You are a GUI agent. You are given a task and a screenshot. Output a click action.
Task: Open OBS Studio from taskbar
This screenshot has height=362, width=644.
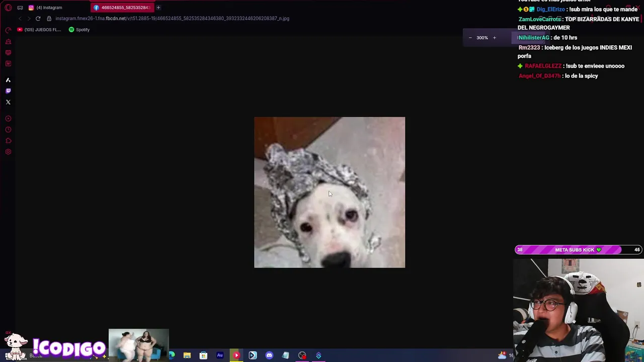click(302, 355)
